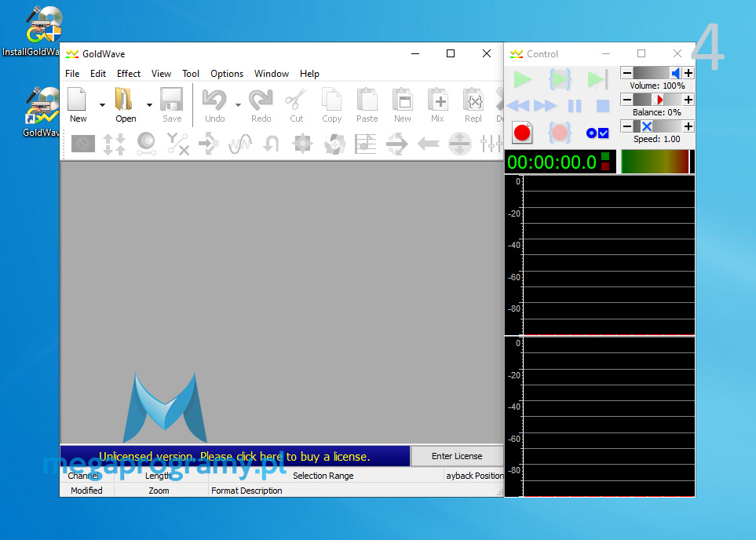Click the Fast forward button in Control

[546, 106]
